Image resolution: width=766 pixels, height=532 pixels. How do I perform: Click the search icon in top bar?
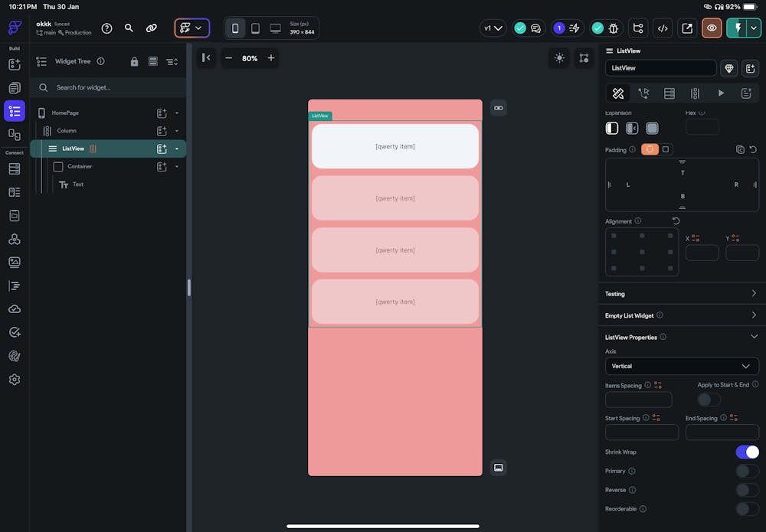[x=129, y=28]
